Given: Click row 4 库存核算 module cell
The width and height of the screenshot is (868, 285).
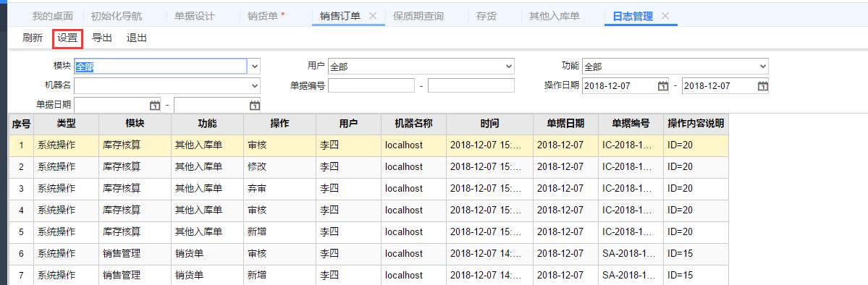Looking at the screenshot, I should pyautogui.click(x=135, y=210).
